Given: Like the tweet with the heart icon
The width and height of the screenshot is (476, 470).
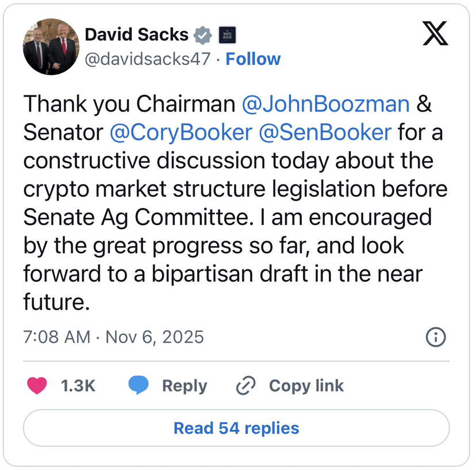Looking at the screenshot, I should (x=37, y=386).
